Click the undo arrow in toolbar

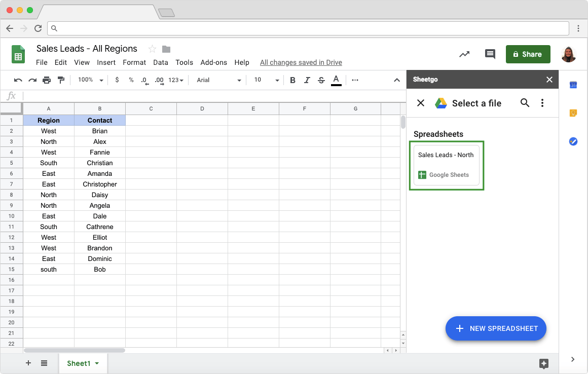pos(18,80)
